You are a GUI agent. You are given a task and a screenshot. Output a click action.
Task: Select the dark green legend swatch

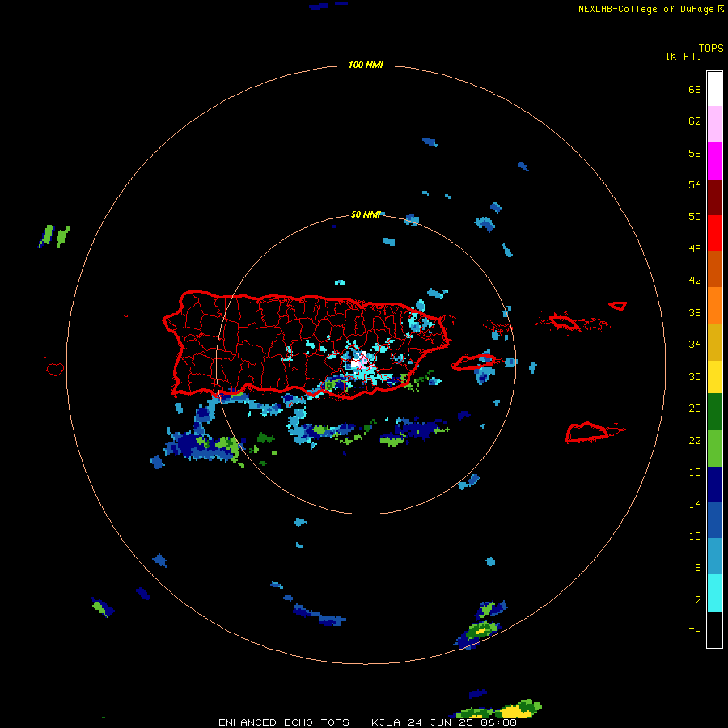coord(714,412)
